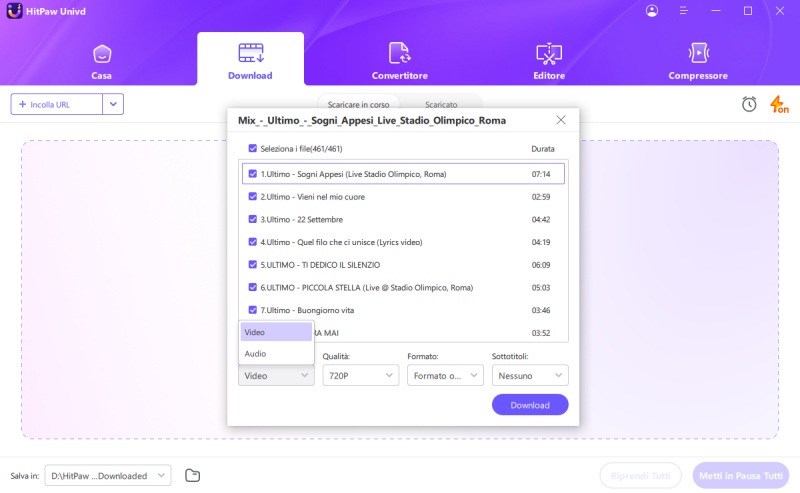Collapse the Video type dropdown
The image size is (800, 493).
pos(276,376)
